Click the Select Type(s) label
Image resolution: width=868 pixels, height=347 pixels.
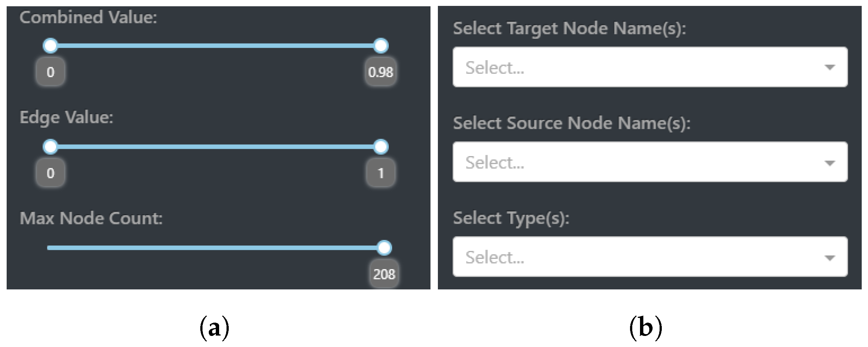[x=511, y=218]
